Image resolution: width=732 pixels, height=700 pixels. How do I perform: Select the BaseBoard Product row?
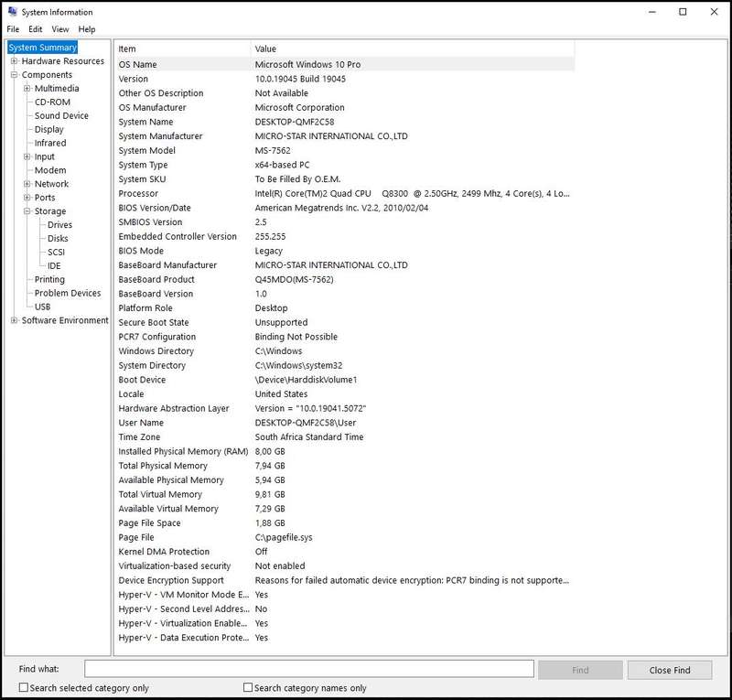(x=345, y=279)
